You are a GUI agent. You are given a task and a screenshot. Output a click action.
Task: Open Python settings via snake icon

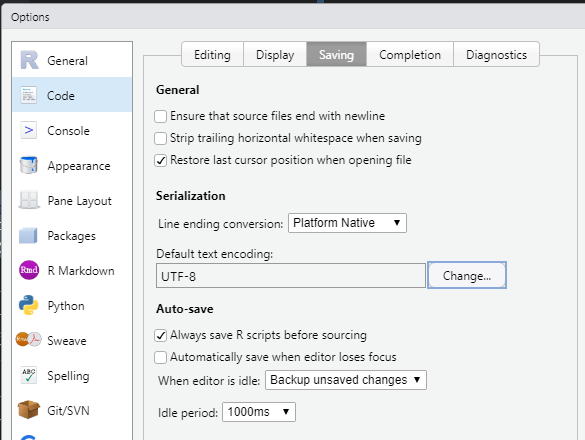click(x=28, y=305)
